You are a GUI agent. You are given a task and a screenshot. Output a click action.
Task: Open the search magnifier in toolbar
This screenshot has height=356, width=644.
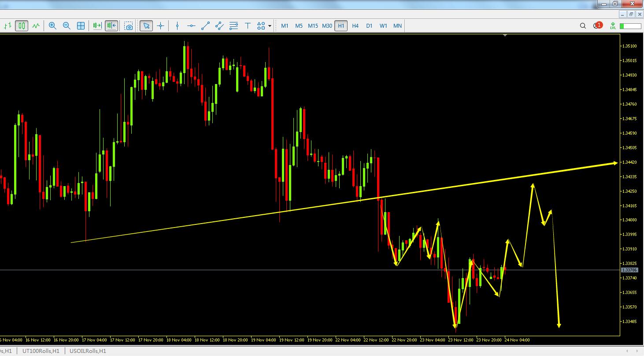pyautogui.click(x=583, y=26)
